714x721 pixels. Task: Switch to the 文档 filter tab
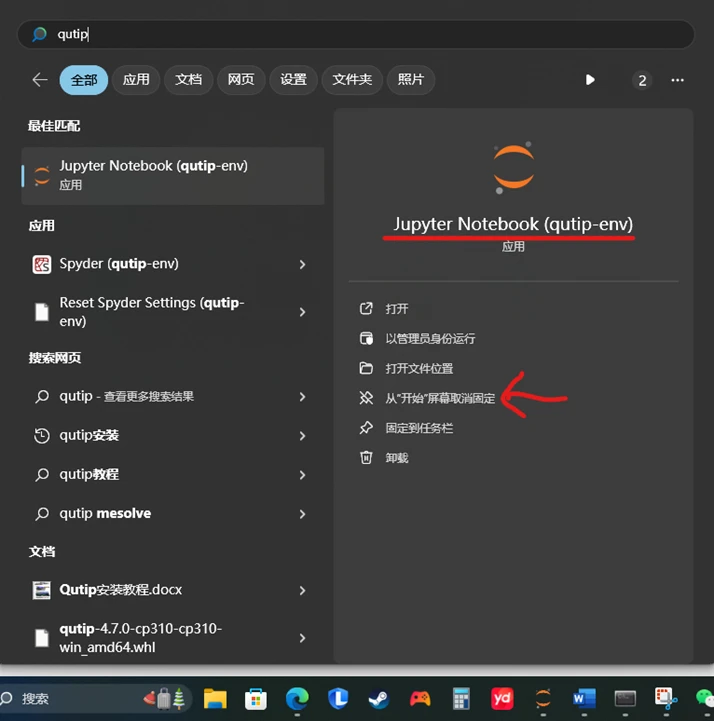click(188, 80)
